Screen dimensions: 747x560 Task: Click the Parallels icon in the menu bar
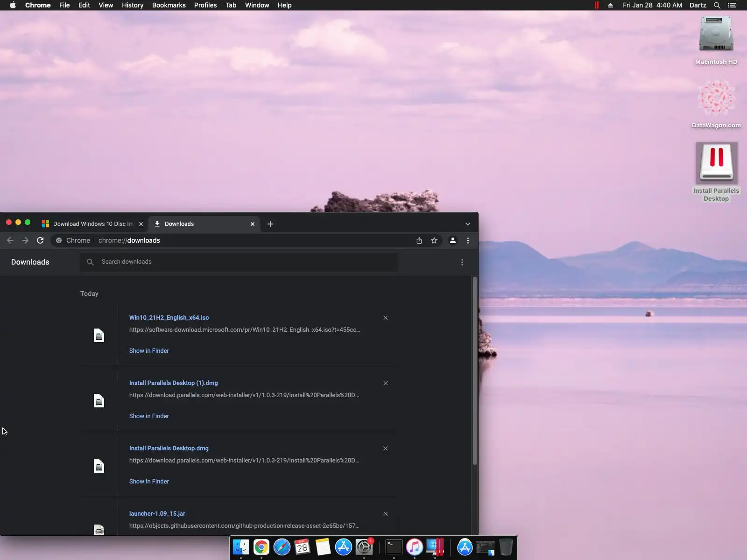point(597,5)
